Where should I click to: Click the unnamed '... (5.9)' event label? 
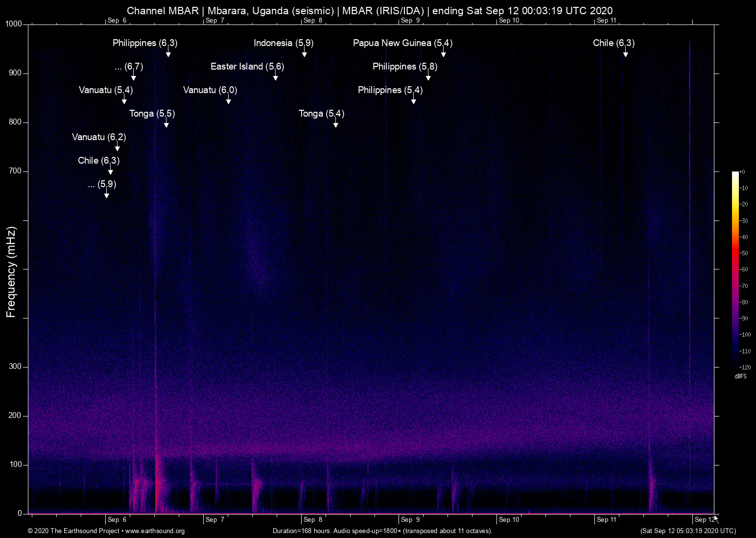[x=102, y=184]
